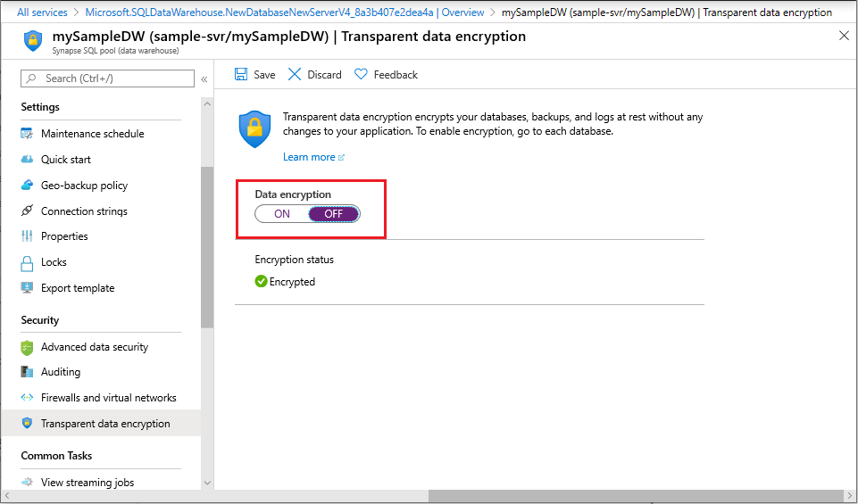Click the Settings section heading
This screenshot has width=858, height=504.
point(40,106)
